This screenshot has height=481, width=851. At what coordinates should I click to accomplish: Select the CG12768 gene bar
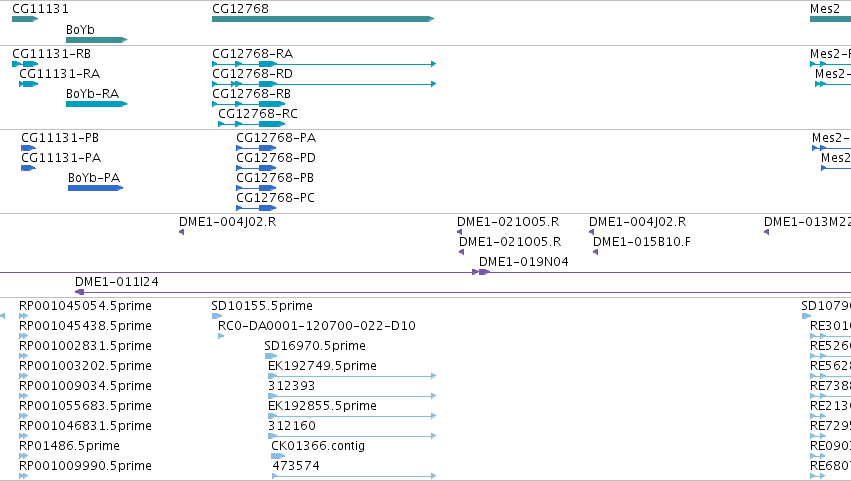tap(323, 19)
